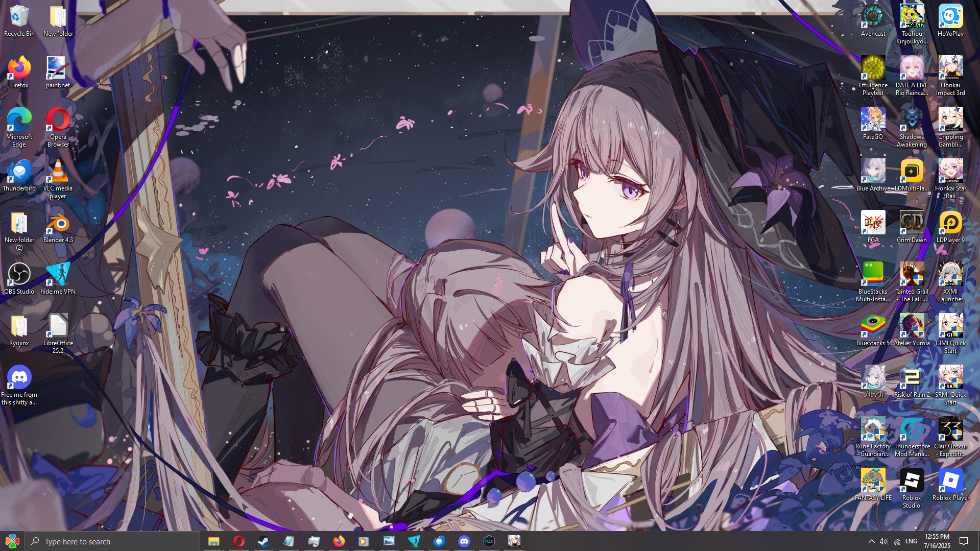Select the LibreOffice 25.2 desktop icon
The image size is (980, 551).
pos(58,334)
